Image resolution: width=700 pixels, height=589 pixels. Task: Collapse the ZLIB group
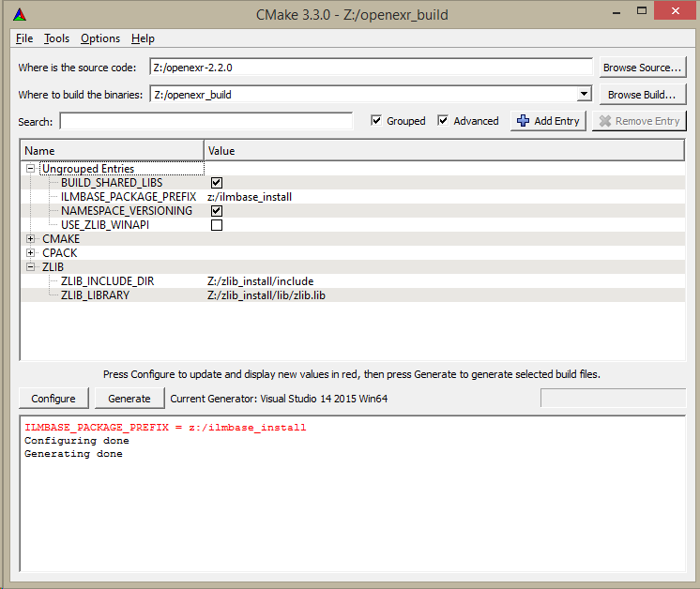(x=31, y=267)
